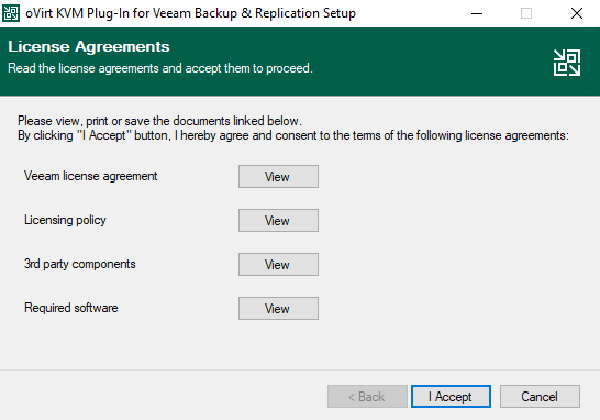View the Veeam license agreement
Image resolution: width=600 pixels, height=420 pixels.
pyautogui.click(x=278, y=176)
